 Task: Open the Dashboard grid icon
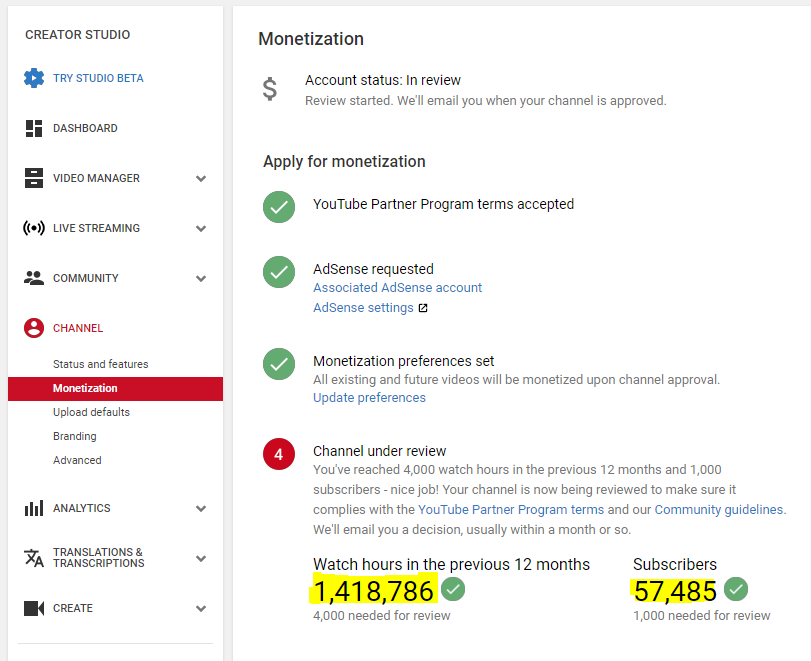34,128
